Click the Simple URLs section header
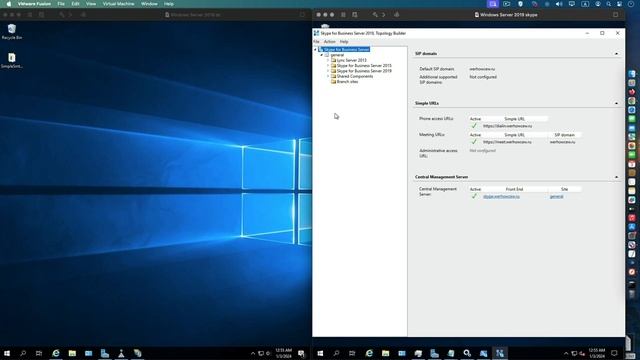Screen dimensions: 640x360 pos(427,103)
